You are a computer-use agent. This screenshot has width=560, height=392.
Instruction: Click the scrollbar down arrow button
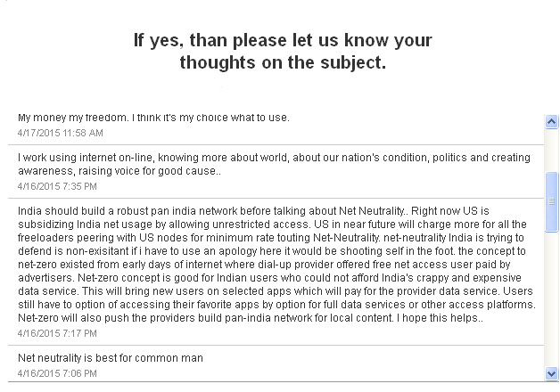[551, 374]
